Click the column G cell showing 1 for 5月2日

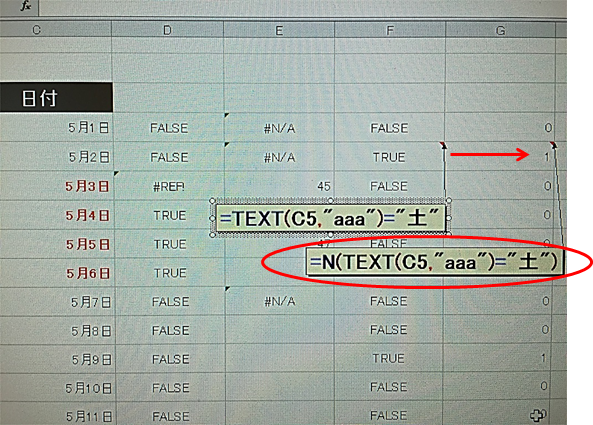pyautogui.click(x=499, y=157)
